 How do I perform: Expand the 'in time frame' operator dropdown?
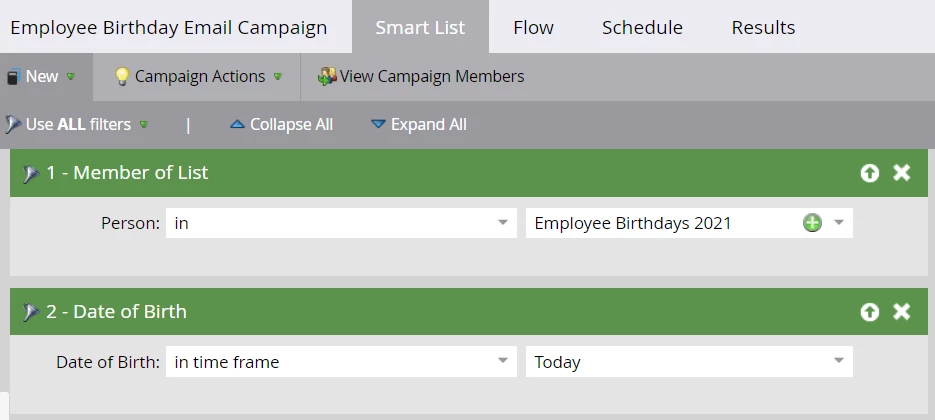[x=503, y=362]
